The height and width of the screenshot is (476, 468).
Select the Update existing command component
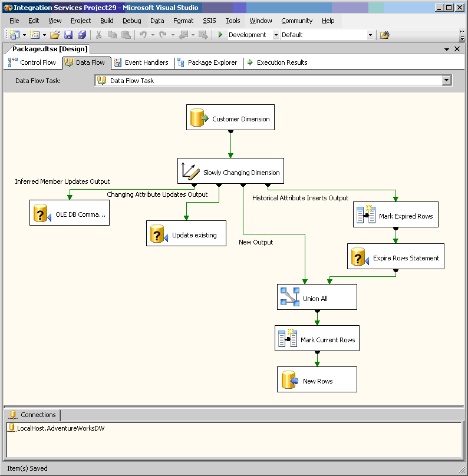186,235
